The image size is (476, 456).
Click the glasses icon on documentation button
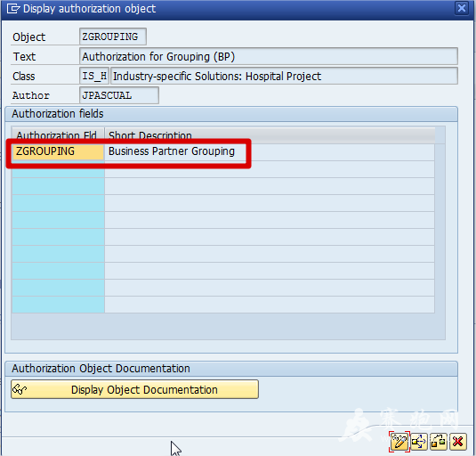pyautogui.click(x=20, y=389)
